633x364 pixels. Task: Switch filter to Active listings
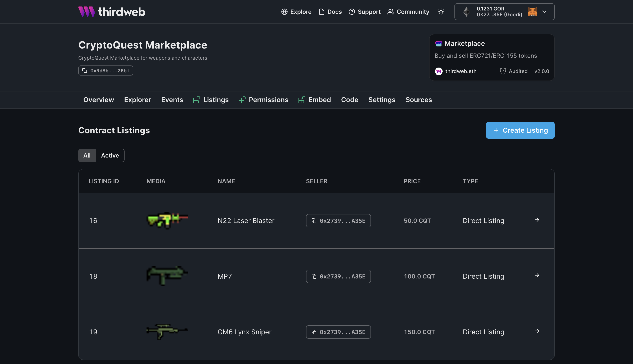[x=110, y=155]
